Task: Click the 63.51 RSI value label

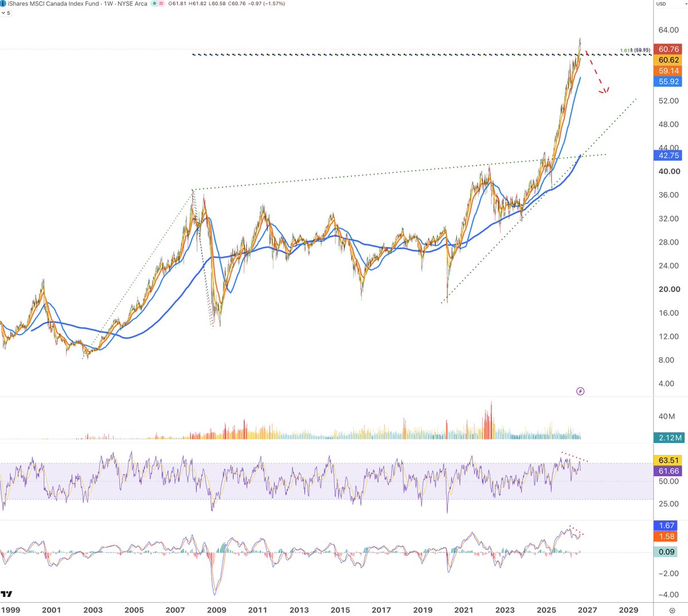Action: (669, 460)
